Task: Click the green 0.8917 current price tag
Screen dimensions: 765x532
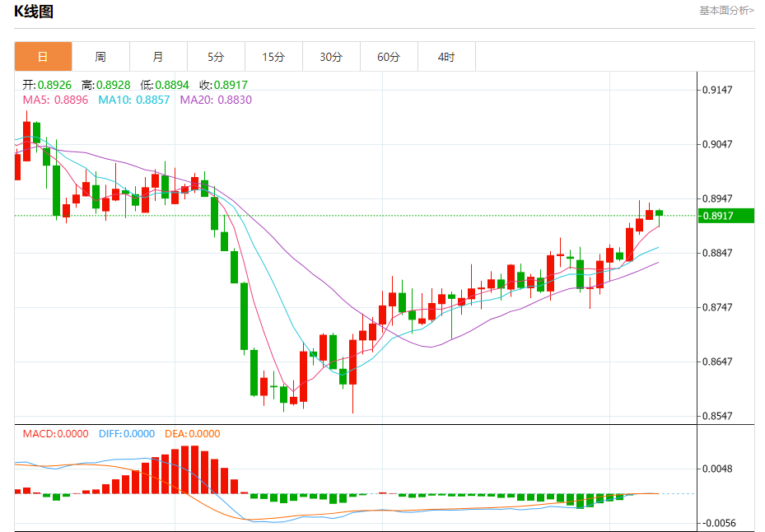Action: click(726, 216)
